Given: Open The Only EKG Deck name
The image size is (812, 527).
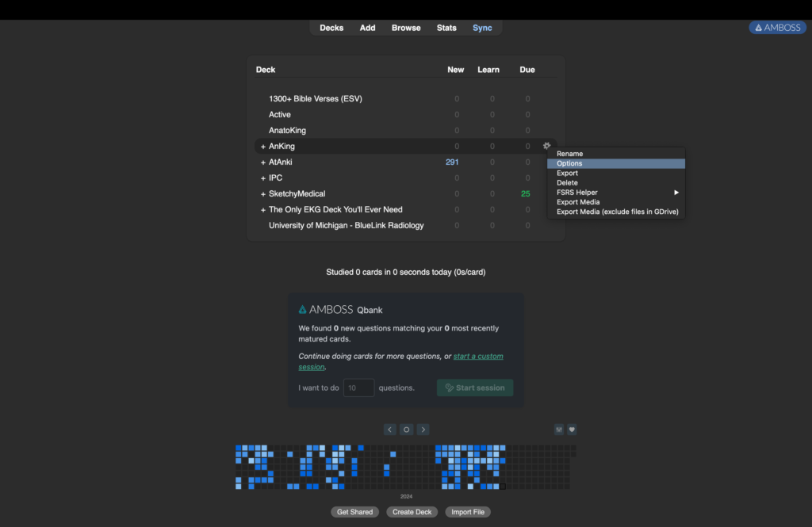Looking at the screenshot, I should click(x=335, y=210).
